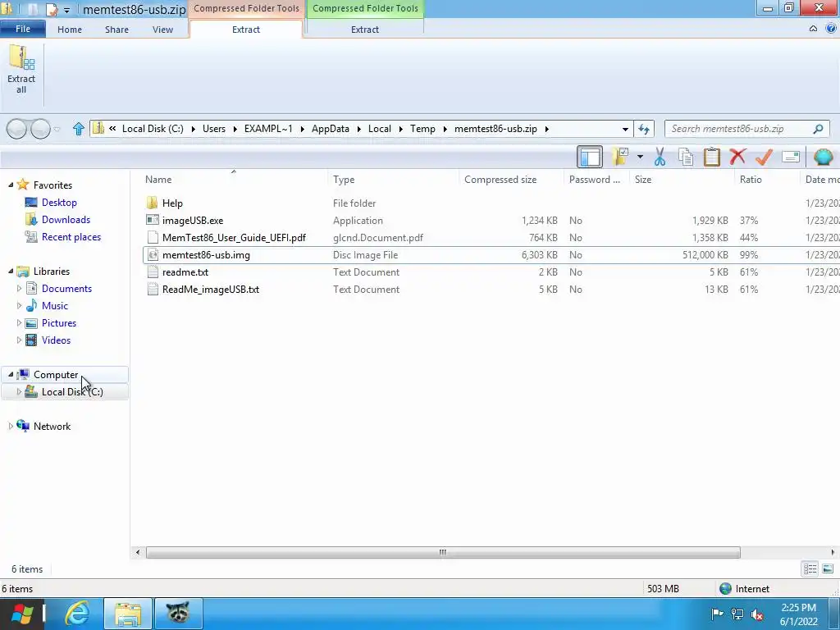Image resolution: width=840 pixels, height=630 pixels.
Task: Expand arrow after Temp in breadcrumb
Action: [445, 129]
